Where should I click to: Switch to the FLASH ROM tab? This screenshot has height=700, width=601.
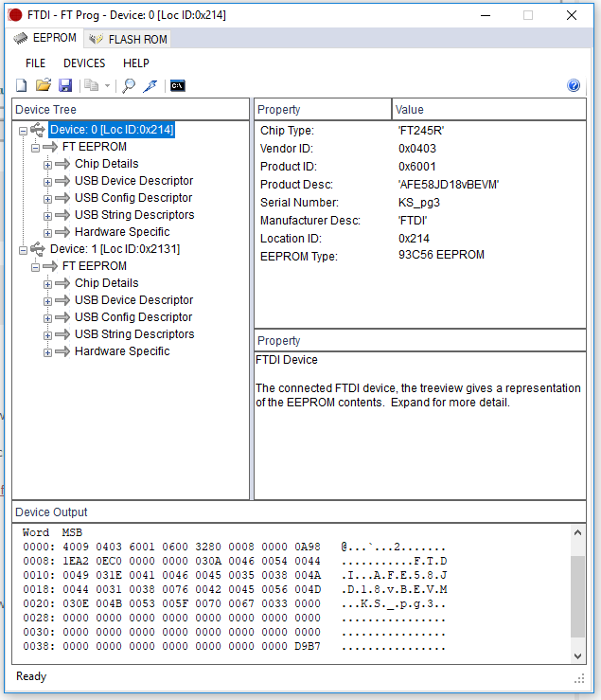(127, 39)
